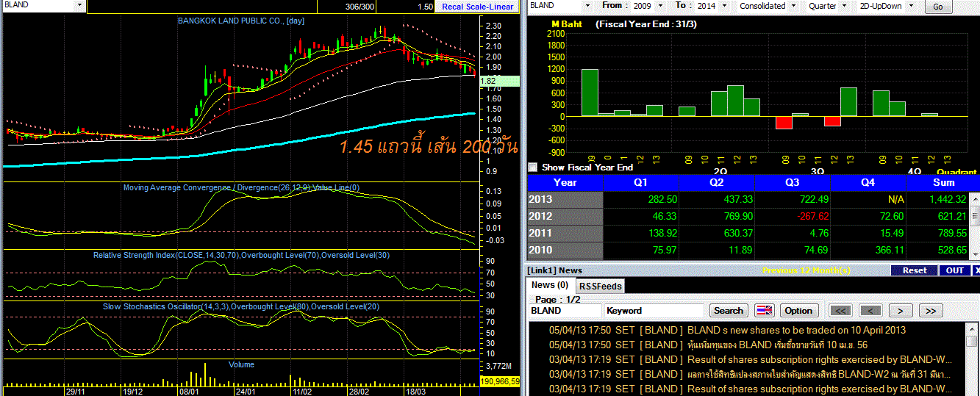Open news Option settings
Viewport: 980px width, 396px height.
pyautogui.click(x=798, y=310)
